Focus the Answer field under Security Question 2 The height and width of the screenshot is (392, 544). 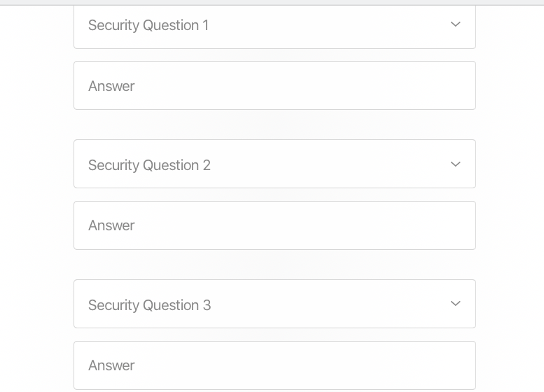point(274,225)
